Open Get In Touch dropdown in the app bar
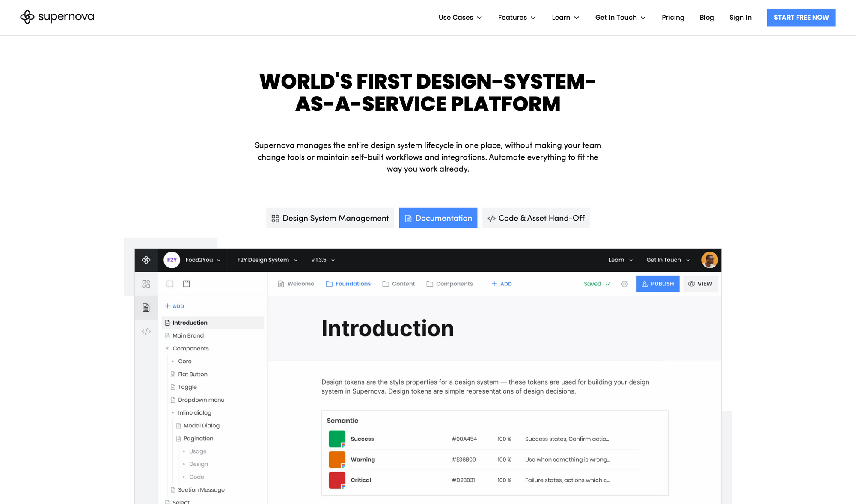The width and height of the screenshot is (856, 504). click(668, 260)
